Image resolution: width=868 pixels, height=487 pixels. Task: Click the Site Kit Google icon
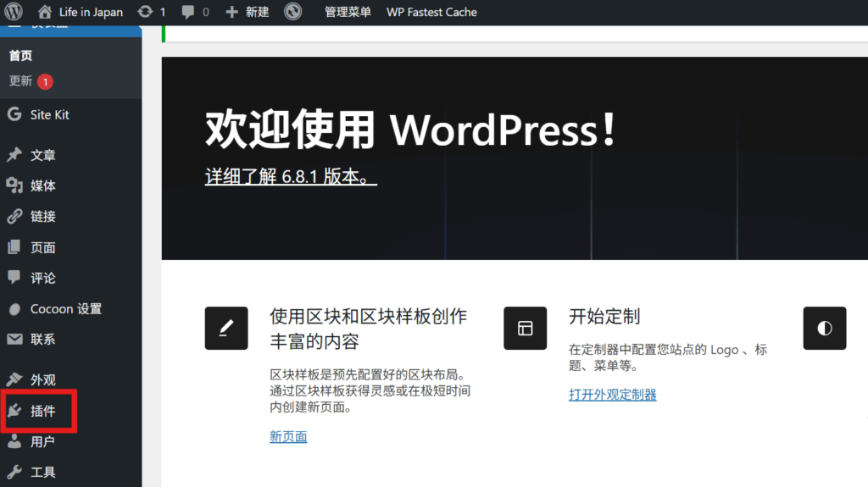coord(14,114)
